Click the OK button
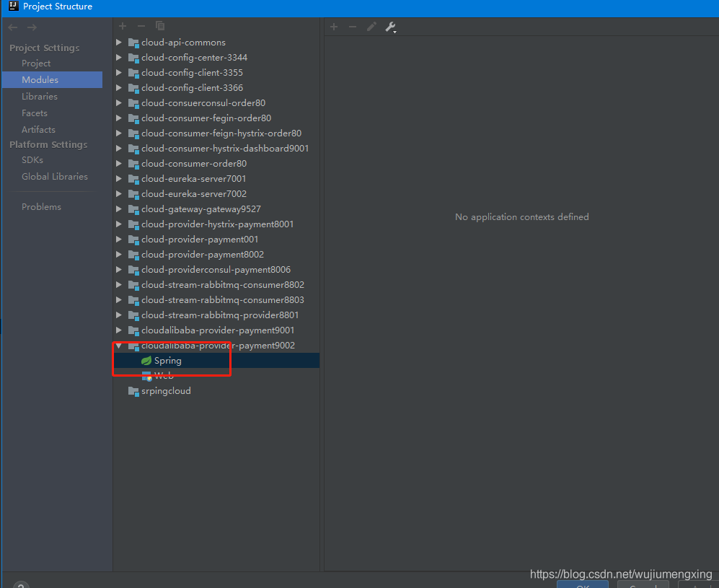Screen dimensions: 719x588 point(582,585)
